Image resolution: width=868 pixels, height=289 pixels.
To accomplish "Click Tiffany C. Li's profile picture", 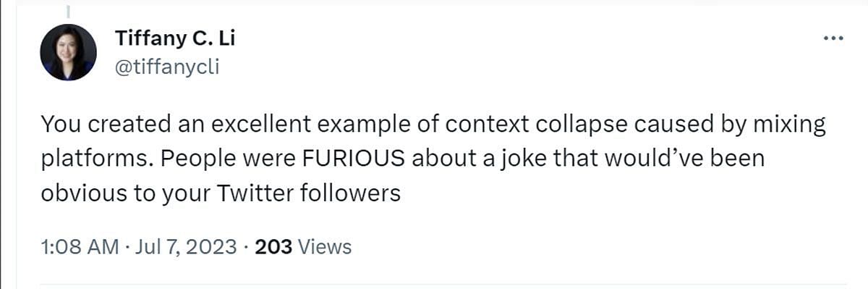I will 69,52.
